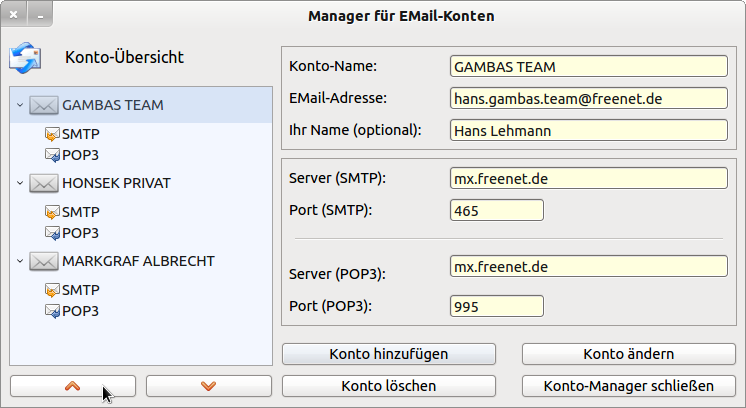This screenshot has height=408, width=746.
Task: Click the GAMBAS TEAM envelope icon
Action: click(43, 105)
